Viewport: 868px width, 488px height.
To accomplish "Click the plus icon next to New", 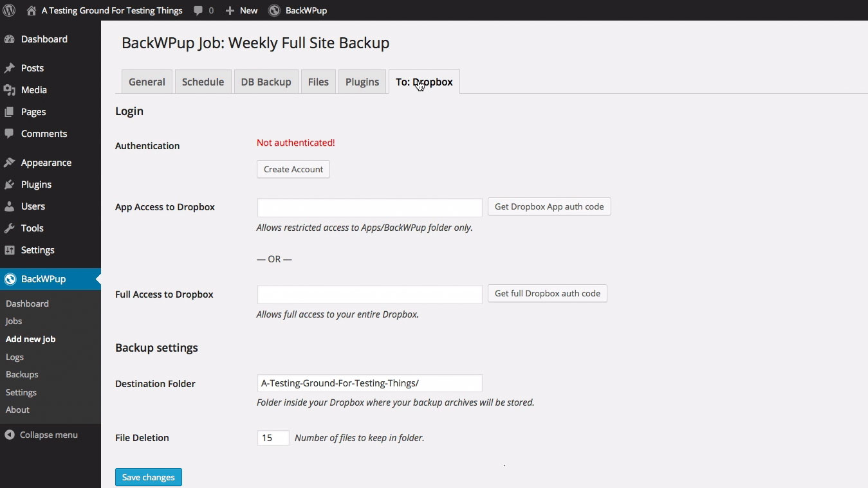I will pos(230,10).
